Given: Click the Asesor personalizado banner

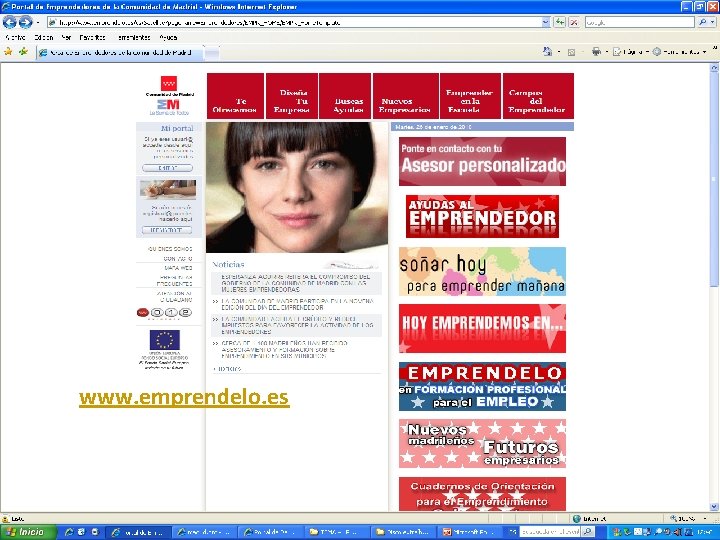Looking at the screenshot, I should click(x=482, y=161).
